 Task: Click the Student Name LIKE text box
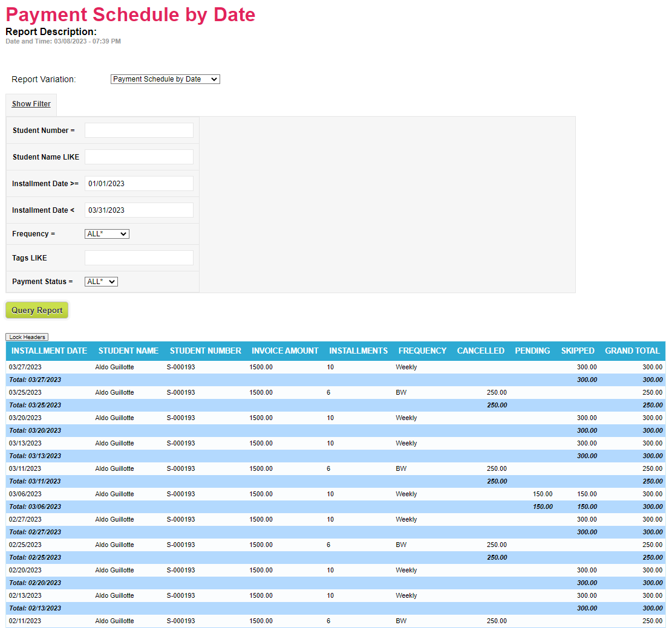[139, 157]
